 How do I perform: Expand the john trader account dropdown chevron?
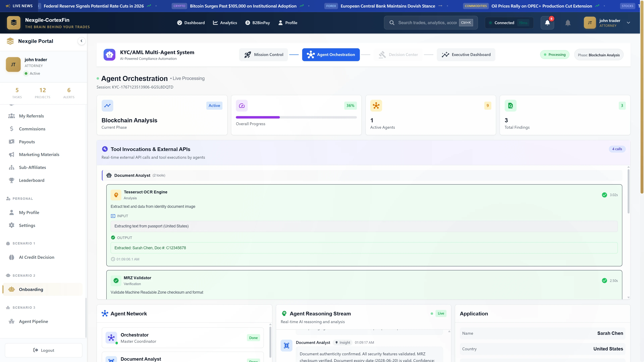(629, 23)
